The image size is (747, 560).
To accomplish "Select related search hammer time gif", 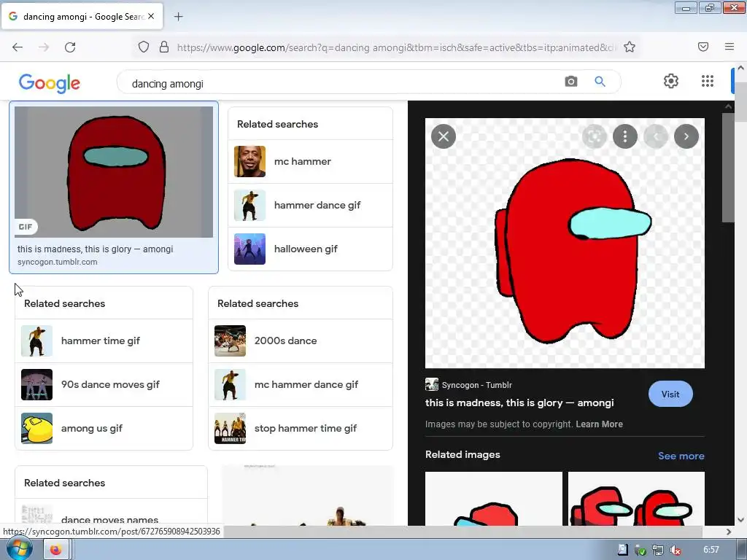I will pos(104,341).
